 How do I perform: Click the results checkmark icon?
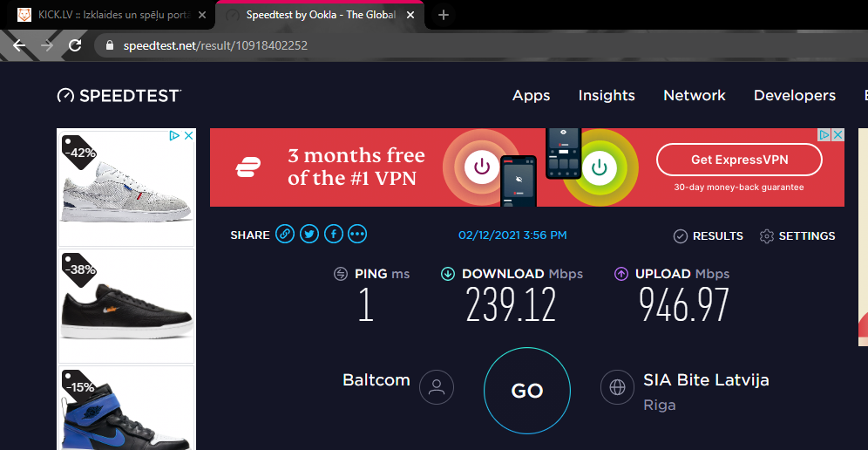click(x=681, y=236)
